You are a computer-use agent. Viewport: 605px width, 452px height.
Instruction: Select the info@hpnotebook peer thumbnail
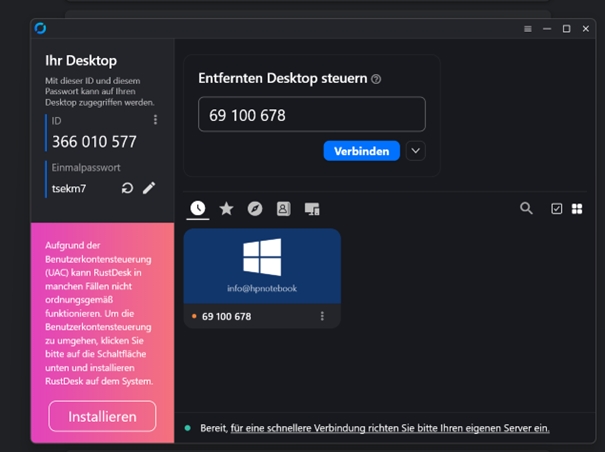point(262,266)
